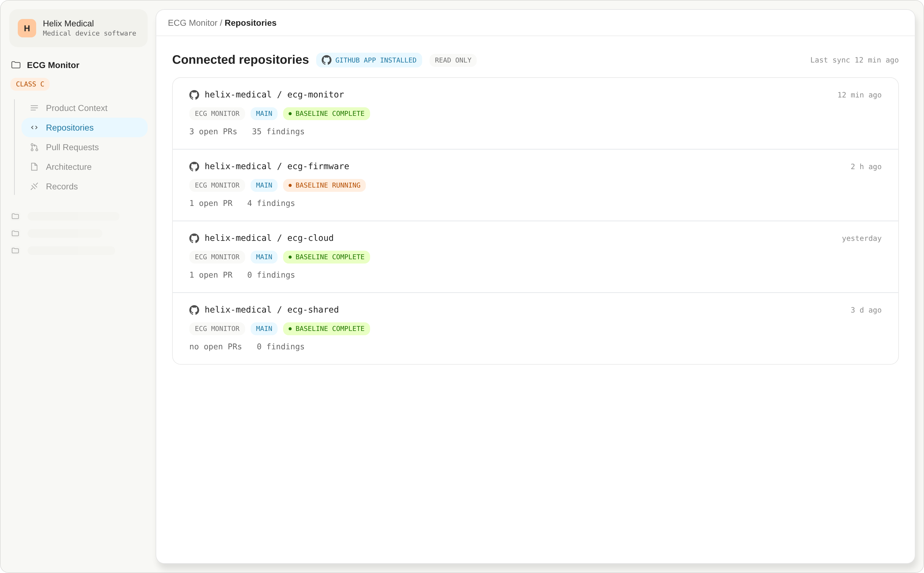
Task: Click the GitHub icon beside ecg-monitor
Action: 194,95
